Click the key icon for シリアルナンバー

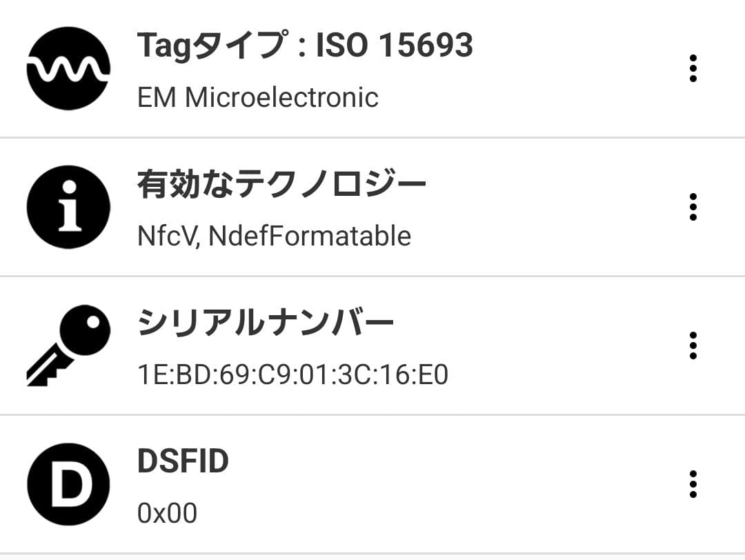68,345
